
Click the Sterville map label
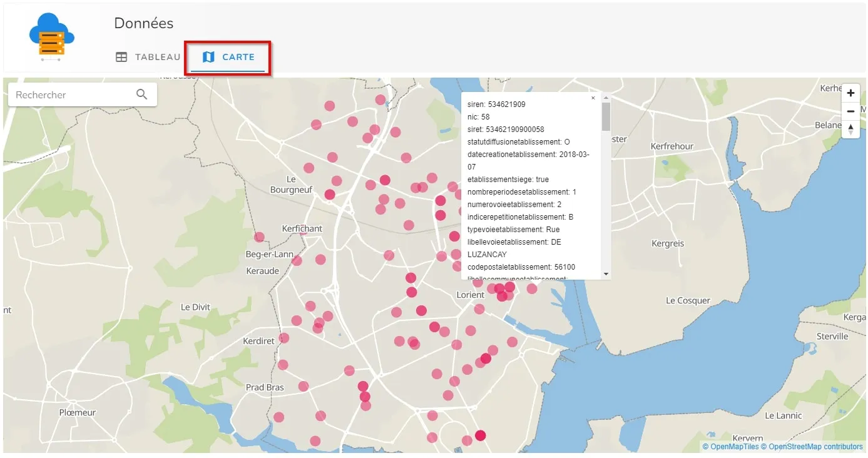[x=832, y=336]
